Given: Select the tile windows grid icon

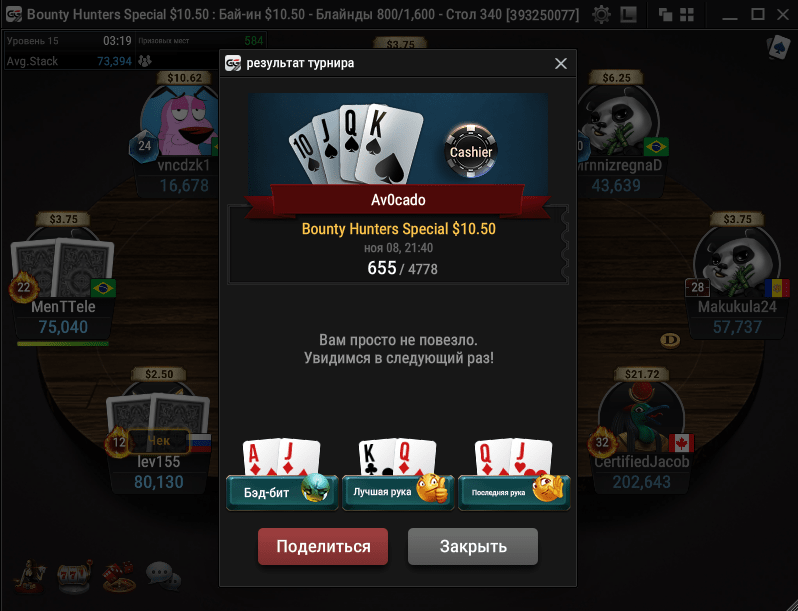Looking at the screenshot, I should click(x=687, y=14).
